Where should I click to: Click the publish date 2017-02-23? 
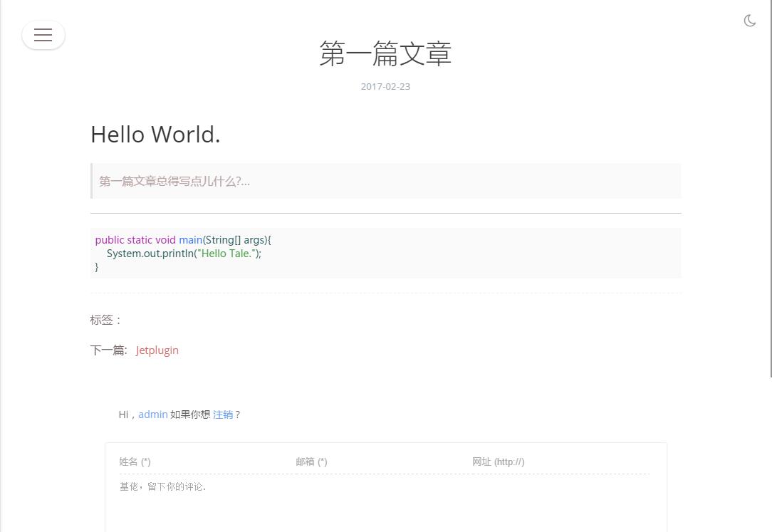(385, 86)
